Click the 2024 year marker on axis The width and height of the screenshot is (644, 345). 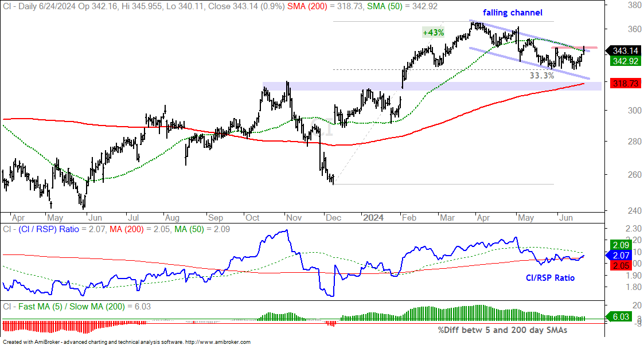373,217
